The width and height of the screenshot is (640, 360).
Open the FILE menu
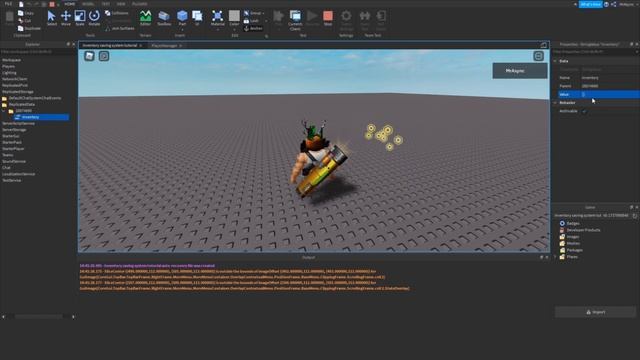tap(8, 4)
